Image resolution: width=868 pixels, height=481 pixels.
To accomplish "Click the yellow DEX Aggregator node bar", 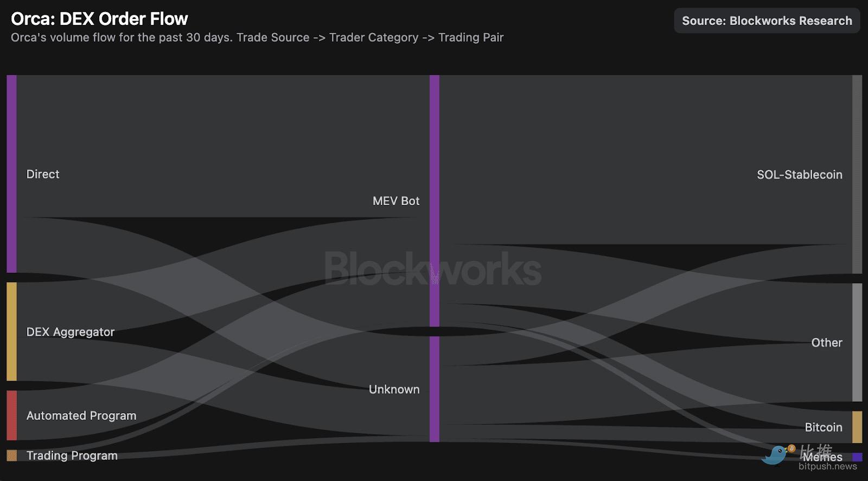I will [x=11, y=331].
